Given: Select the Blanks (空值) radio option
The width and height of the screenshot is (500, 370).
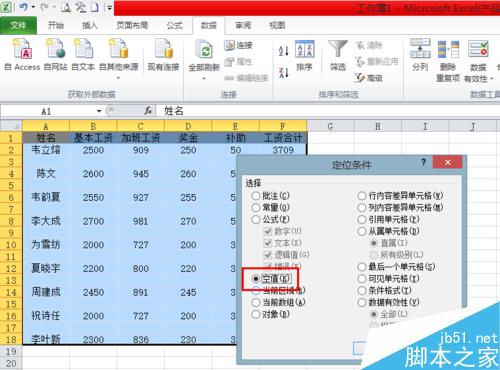Looking at the screenshot, I should click(x=256, y=278).
